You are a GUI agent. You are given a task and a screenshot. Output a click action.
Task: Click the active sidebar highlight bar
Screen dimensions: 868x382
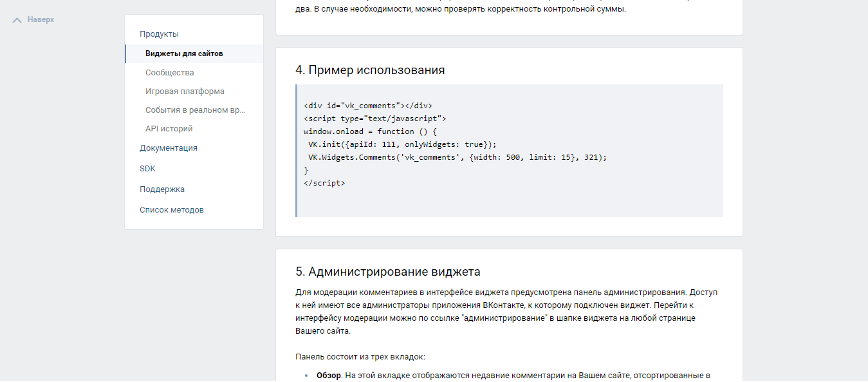125,53
